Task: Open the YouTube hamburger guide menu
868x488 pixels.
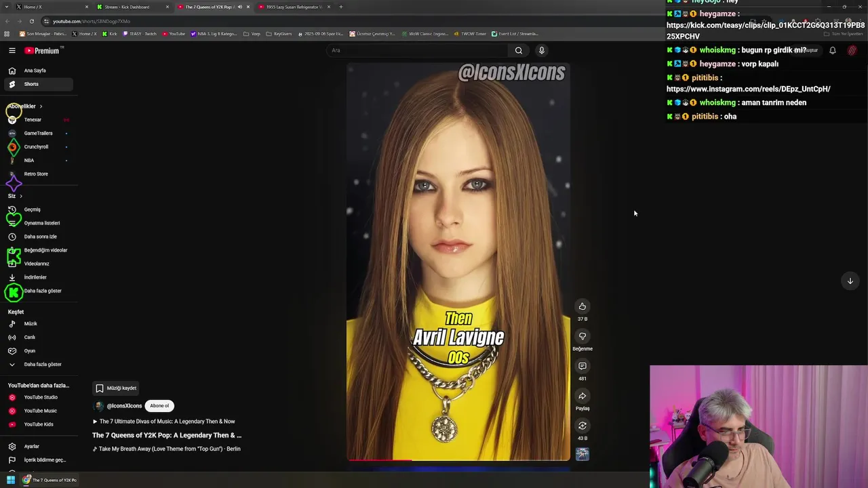Action: [x=12, y=50]
